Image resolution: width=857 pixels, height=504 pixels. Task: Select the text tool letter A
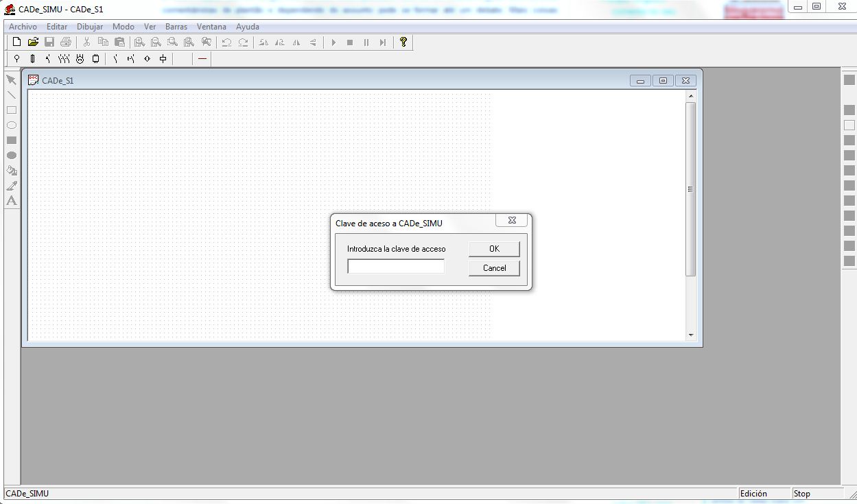pos(12,200)
